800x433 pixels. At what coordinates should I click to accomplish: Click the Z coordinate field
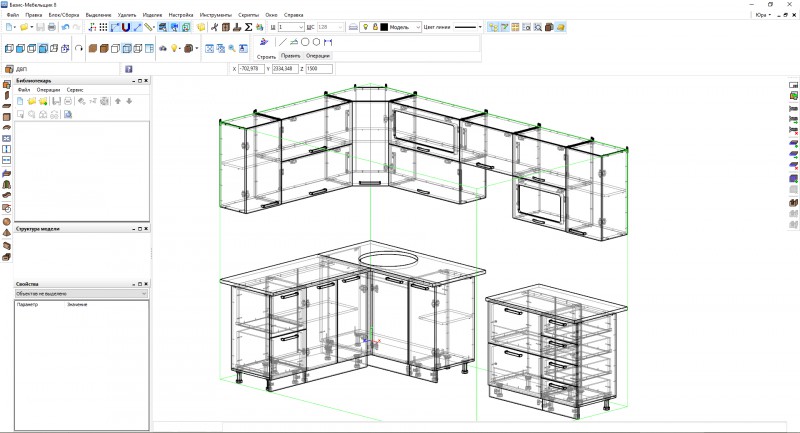(x=319, y=68)
